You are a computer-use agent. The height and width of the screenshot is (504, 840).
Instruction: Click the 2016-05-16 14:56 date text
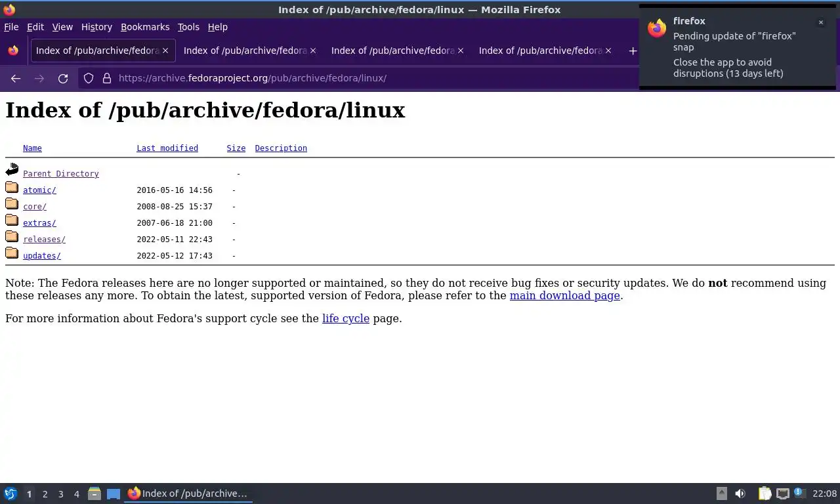(x=175, y=190)
